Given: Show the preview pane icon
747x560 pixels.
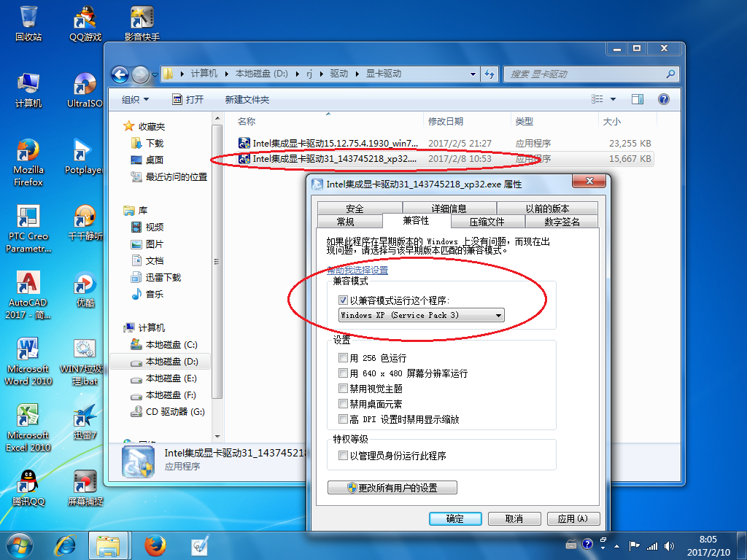Looking at the screenshot, I should point(638,99).
